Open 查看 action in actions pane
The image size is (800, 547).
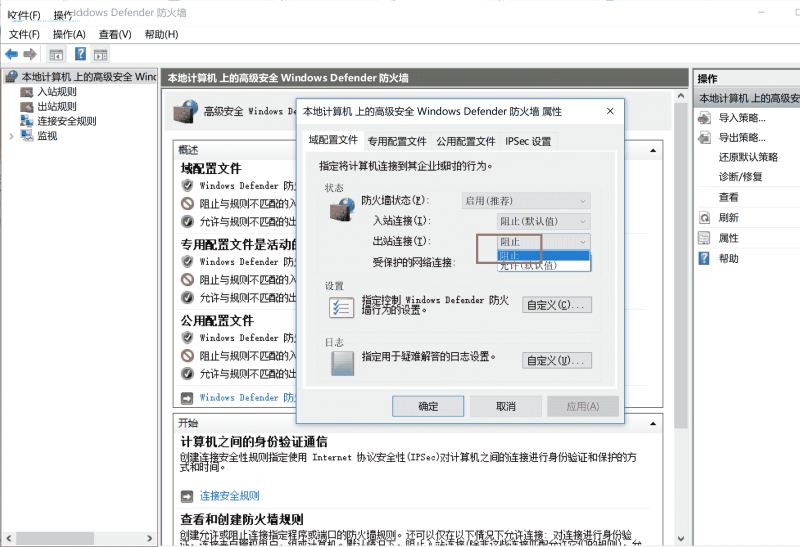(728, 197)
